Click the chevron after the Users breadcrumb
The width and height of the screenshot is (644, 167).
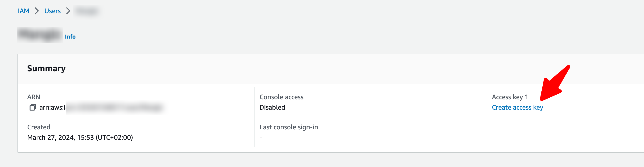pyautogui.click(x=68, y=11)
